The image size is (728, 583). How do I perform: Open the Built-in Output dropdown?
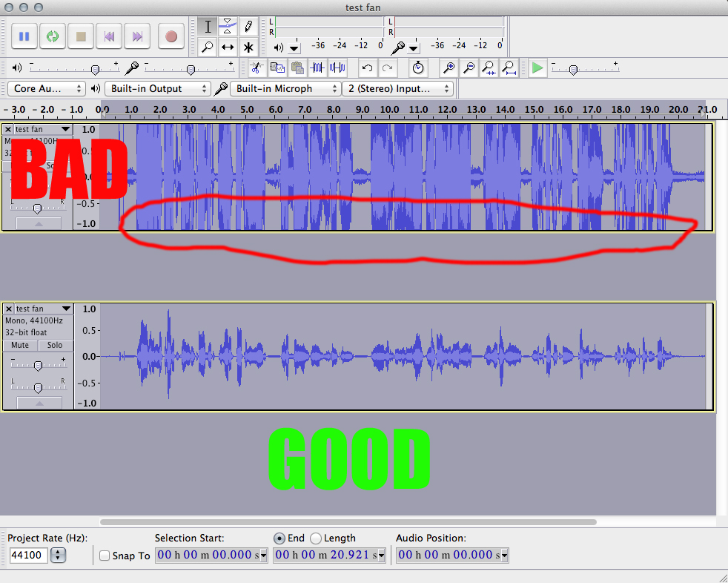[156, 88]
